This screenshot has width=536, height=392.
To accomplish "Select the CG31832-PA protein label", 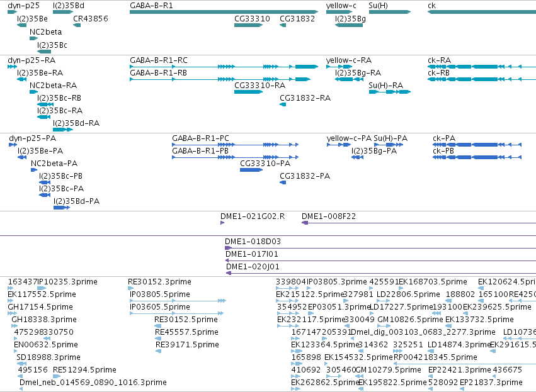I will (x=305, y=176).
